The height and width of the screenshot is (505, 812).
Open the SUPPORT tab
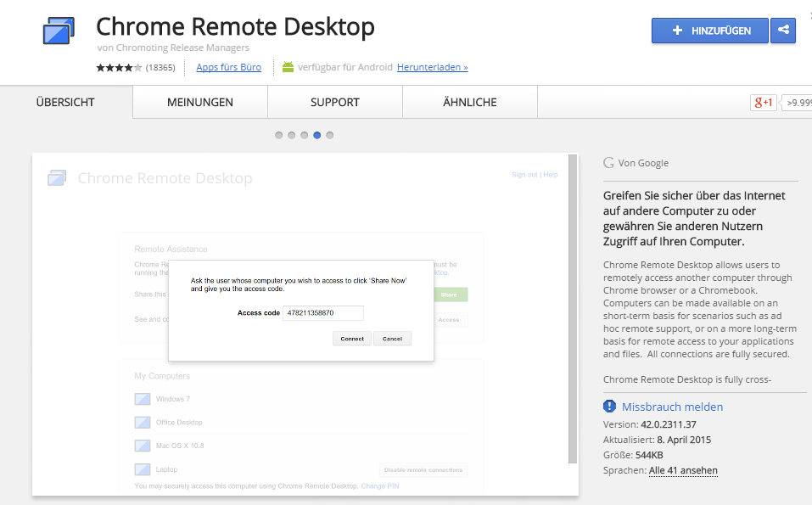pyautogui.click(x=334, y=103)
